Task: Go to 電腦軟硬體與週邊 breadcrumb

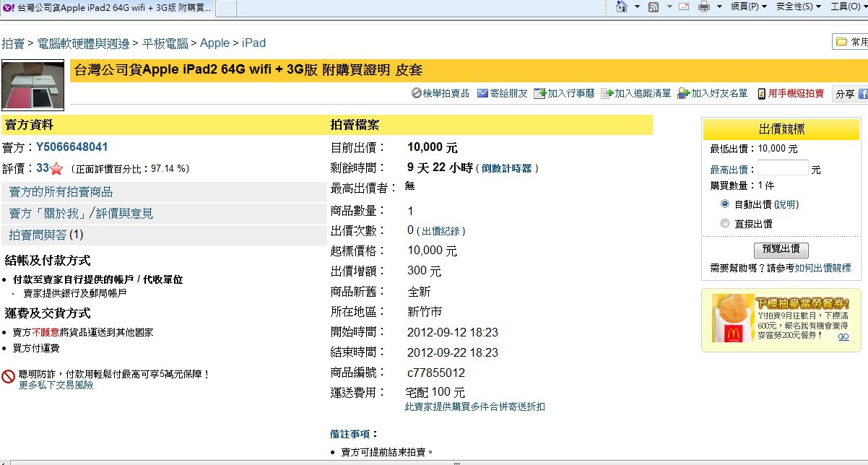Action: pyautogui.click(x=83, y=43)
